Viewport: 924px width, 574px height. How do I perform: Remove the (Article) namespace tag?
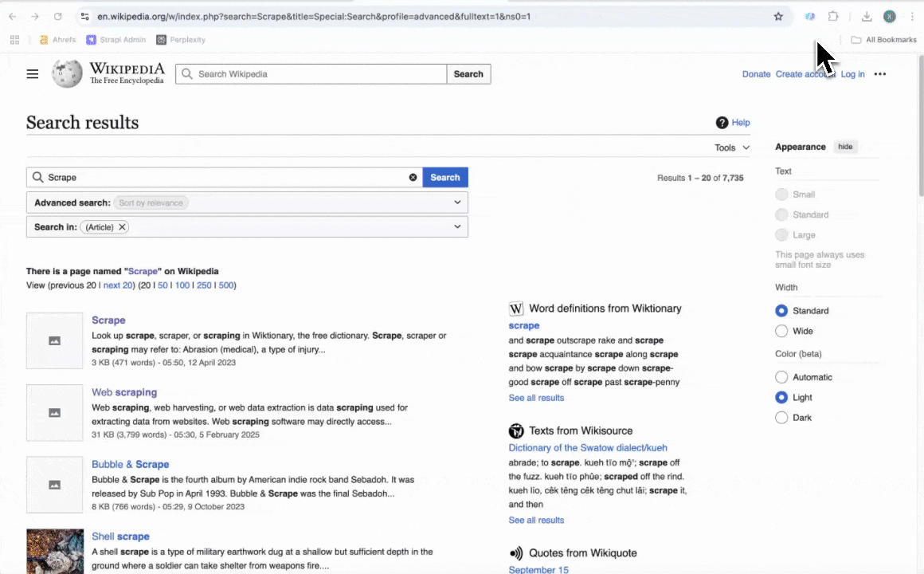tap(122, 227)
